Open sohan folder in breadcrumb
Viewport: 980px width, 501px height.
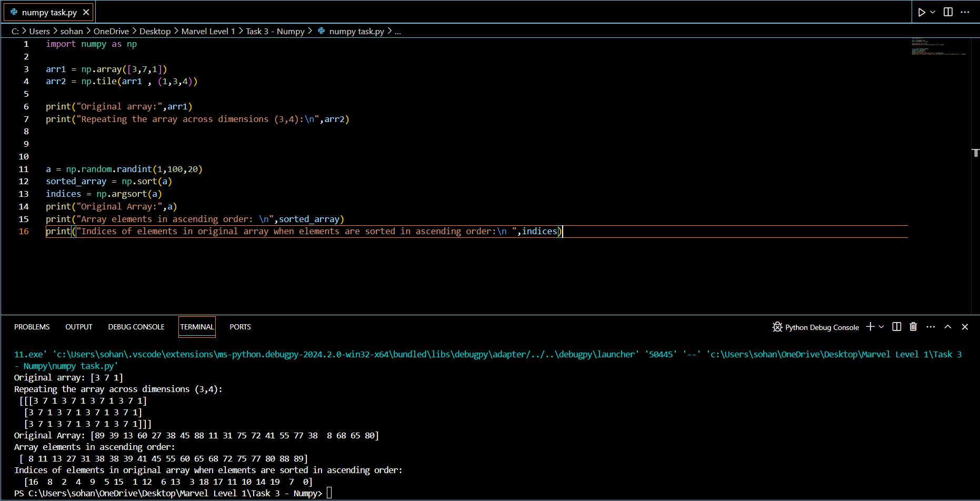(x=72, y=31)
